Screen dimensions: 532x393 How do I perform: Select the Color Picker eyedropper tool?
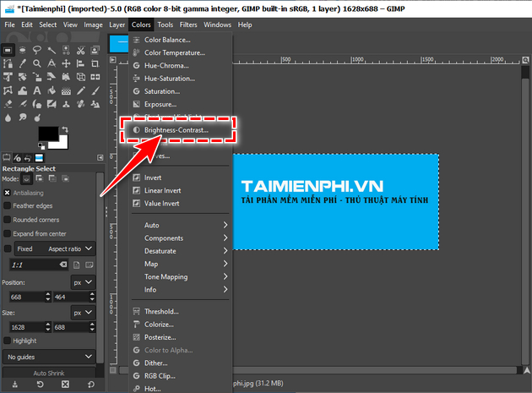23,63
